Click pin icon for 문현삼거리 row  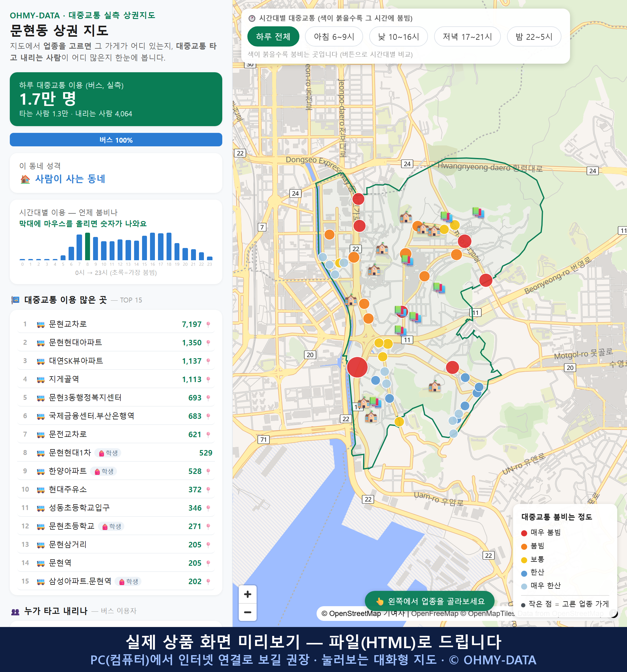(x=208, y=545)
